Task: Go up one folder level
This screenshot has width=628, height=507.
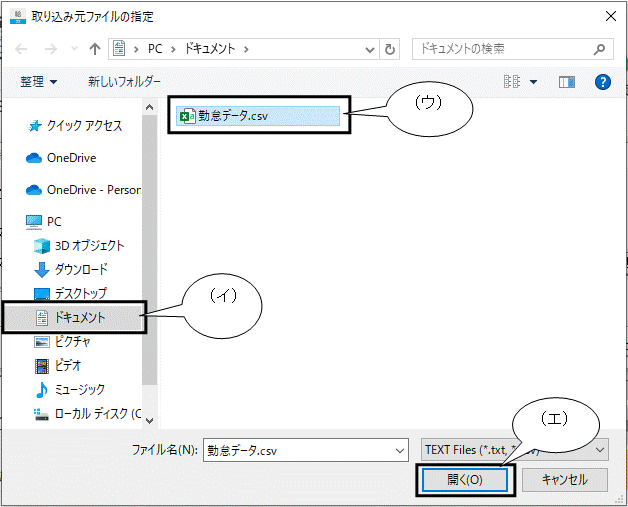Action: 95,49
